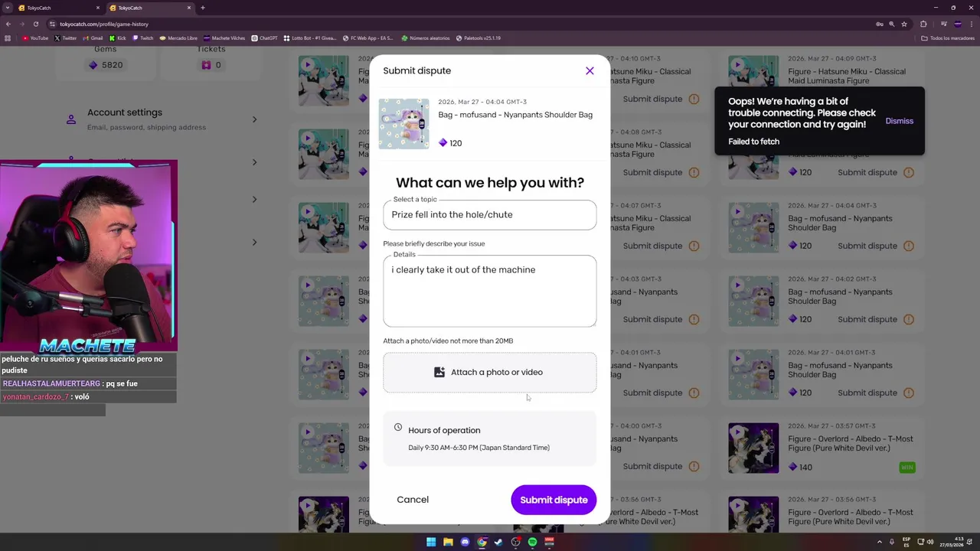Open the Twitter bookmark
This screenshot has width=980, height=551.
66,37
